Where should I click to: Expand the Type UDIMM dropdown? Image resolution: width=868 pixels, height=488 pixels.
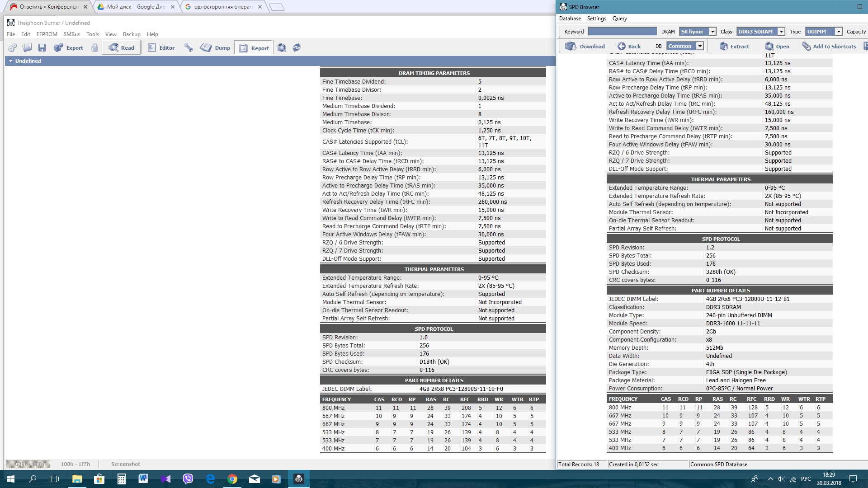click(839, 32)
